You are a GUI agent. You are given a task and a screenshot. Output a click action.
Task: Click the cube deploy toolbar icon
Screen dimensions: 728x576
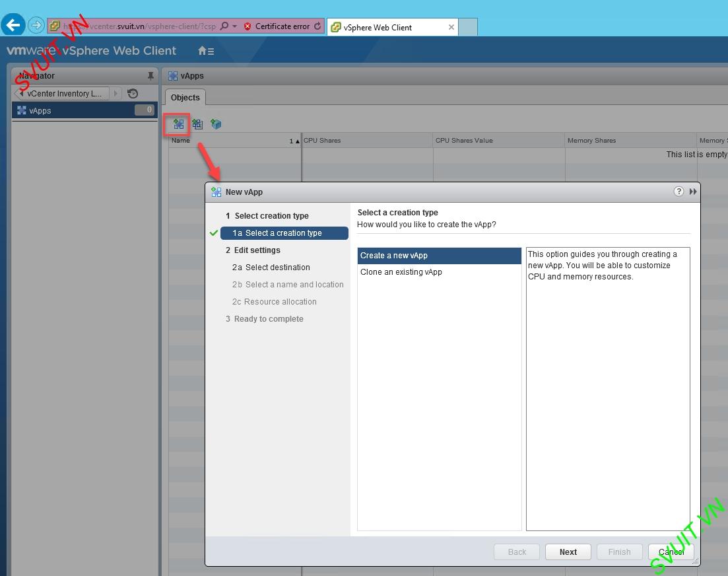[x=215, y=124]
